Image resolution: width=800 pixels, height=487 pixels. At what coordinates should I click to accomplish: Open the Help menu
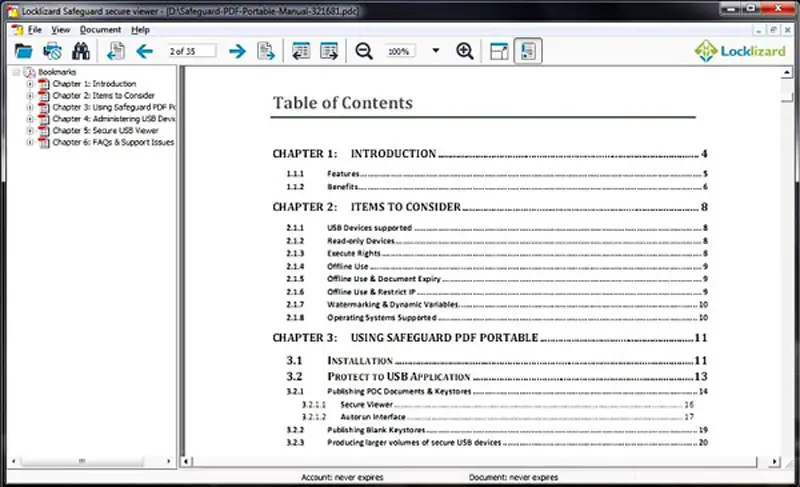pyautogui.click(x=140, y=30)
